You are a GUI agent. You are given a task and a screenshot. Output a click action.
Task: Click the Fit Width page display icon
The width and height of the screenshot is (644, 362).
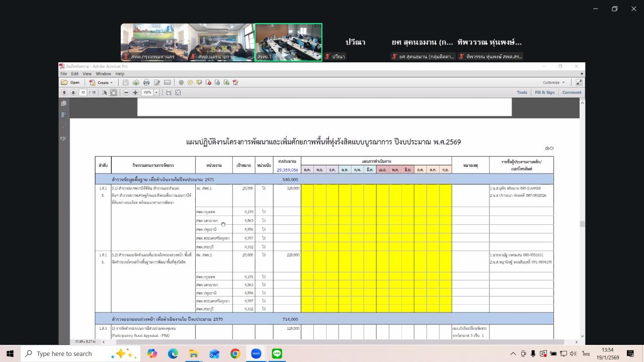coord(168,92)
